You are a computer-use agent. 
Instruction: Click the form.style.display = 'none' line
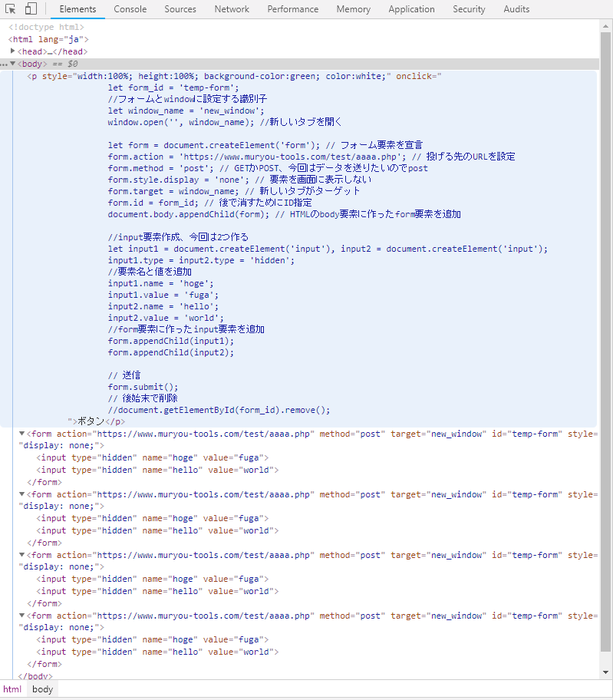pyautogui.click(x=239, y=180)
